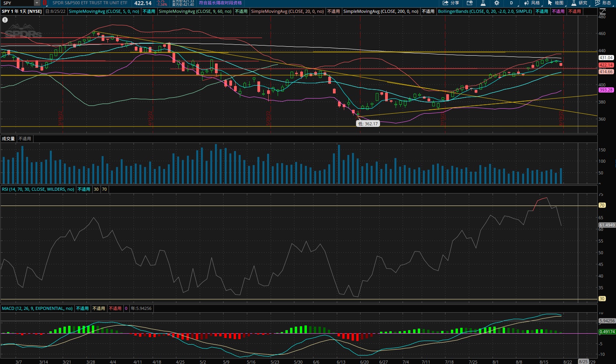Viewport: 616px width, 364px height.
Task: Open the D timeframe selector
Action: click(x=511, y=3)
